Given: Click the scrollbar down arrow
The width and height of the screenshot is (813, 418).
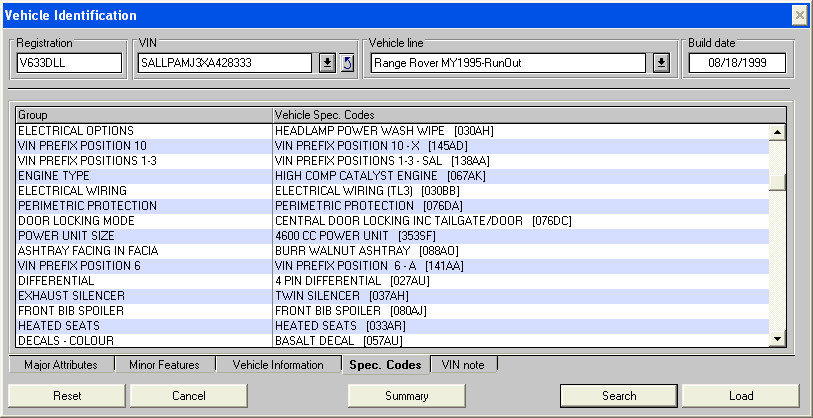Looking at the screenshot, I should [x=777, y=339].
